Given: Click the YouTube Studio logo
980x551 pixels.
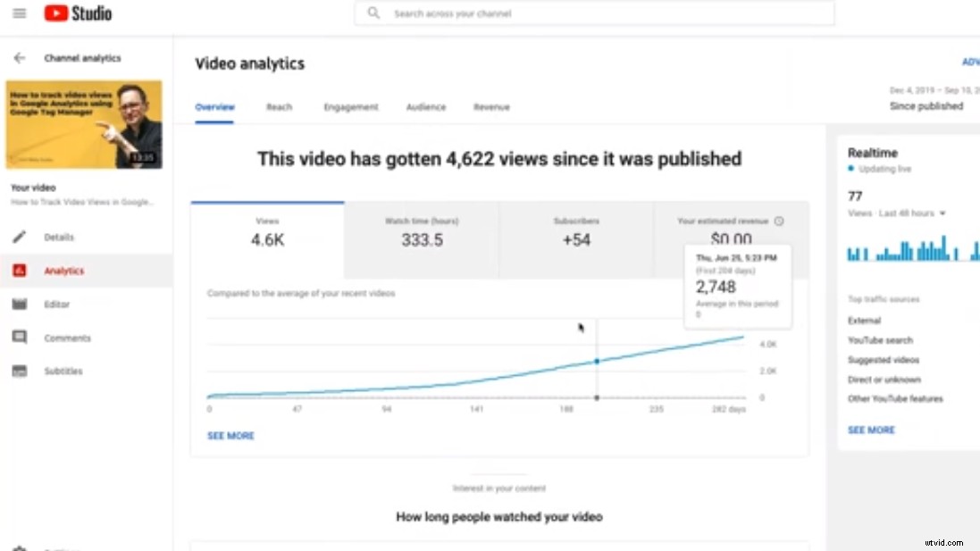Looking at the screenshot, I should (x=78, y=13).
